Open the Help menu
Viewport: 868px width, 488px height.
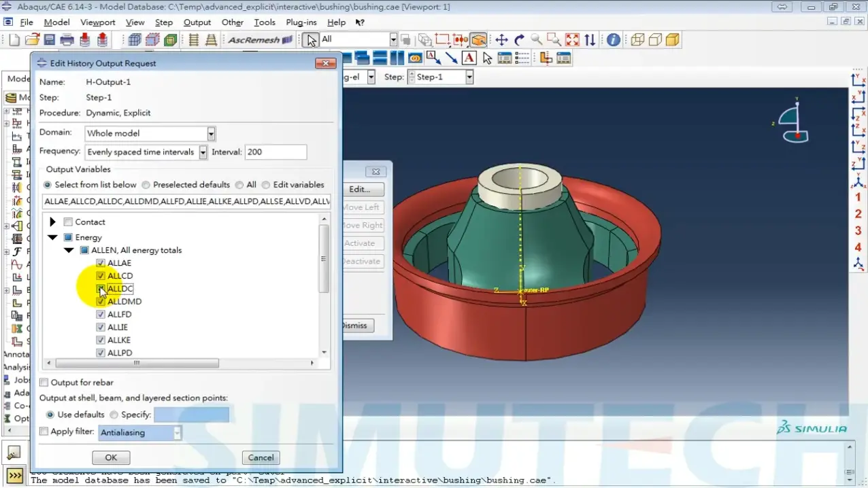click(x=336, y=22)
